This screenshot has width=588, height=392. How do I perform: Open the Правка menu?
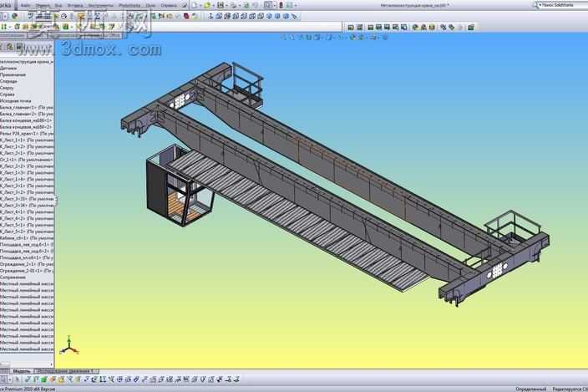(43, 6)
